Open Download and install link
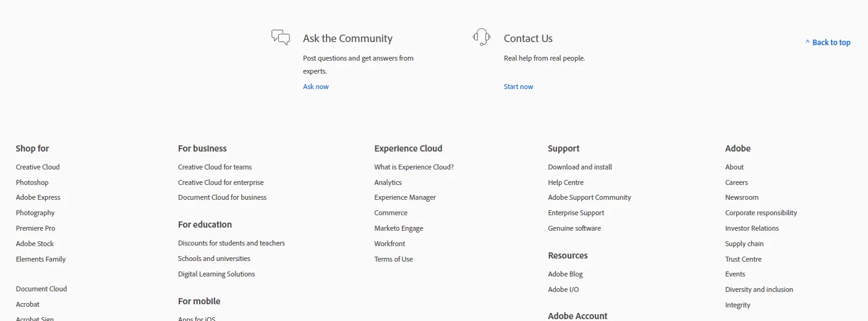The width and height of the screenshot is (868, 321). coord(580,167)
